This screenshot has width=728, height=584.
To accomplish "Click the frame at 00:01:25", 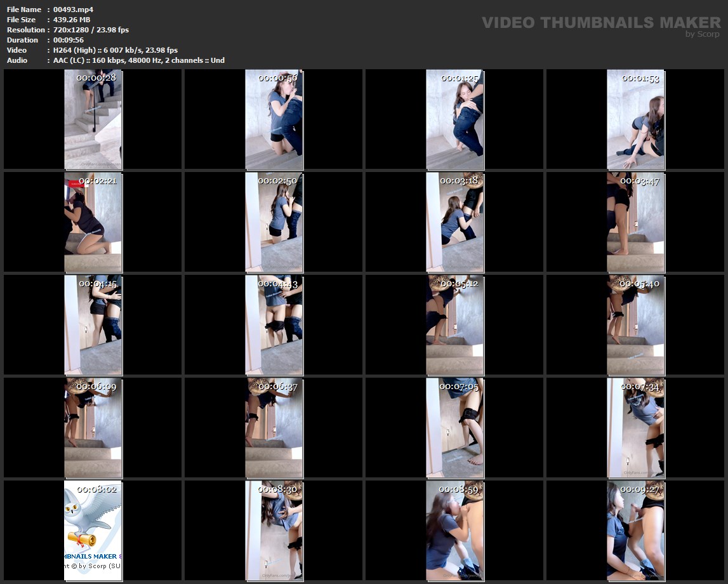I will coord(454,119).
